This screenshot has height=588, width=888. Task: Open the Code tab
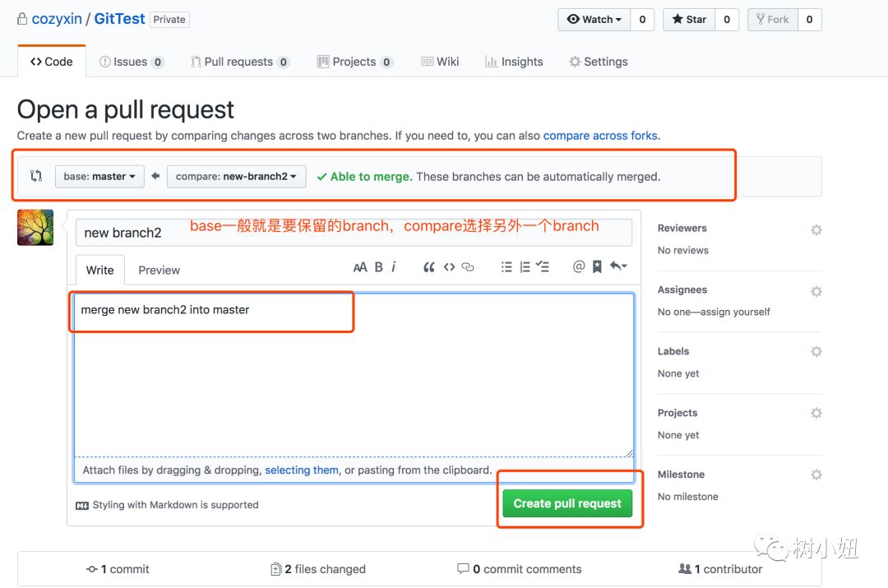tap(52, 61)
